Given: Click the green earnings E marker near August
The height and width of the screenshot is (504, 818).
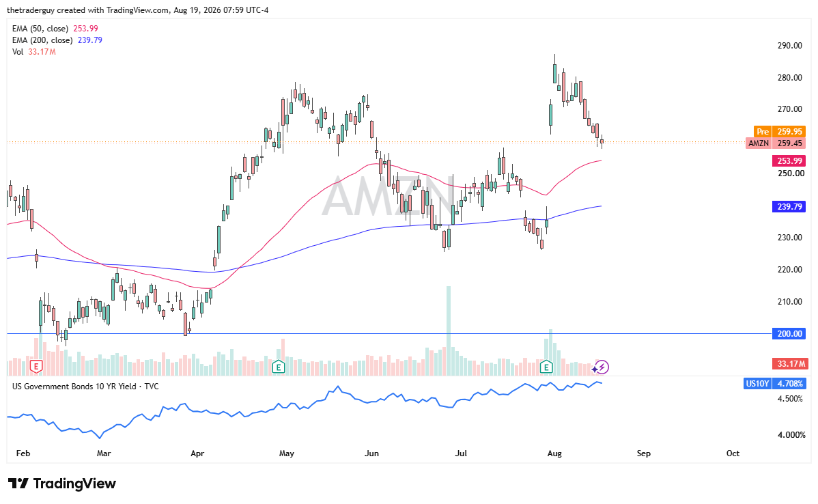Looking at the screenshot, I should [546, 367].
